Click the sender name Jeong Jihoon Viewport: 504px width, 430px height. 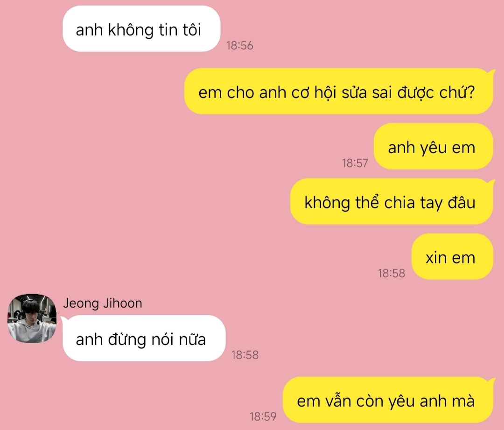103,303
